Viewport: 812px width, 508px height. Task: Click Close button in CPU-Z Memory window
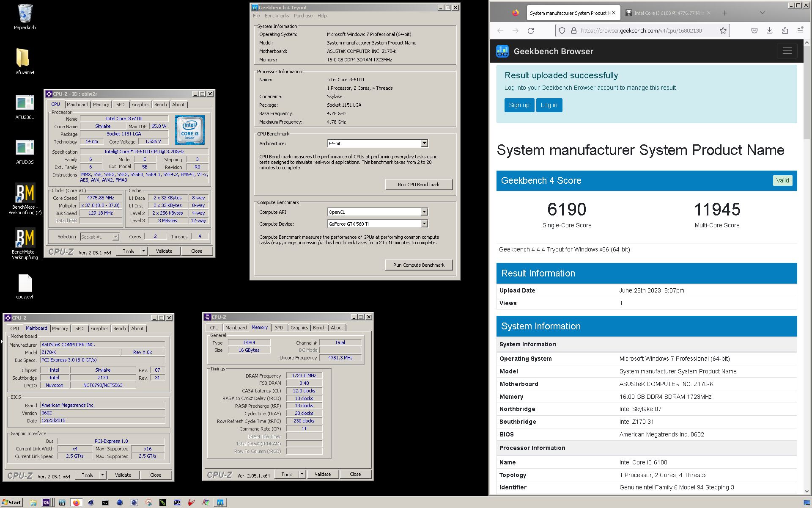point(355,474)
